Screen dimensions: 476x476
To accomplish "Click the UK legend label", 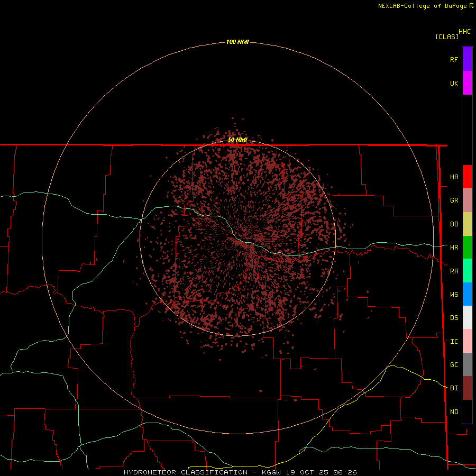I will [454, 84].
